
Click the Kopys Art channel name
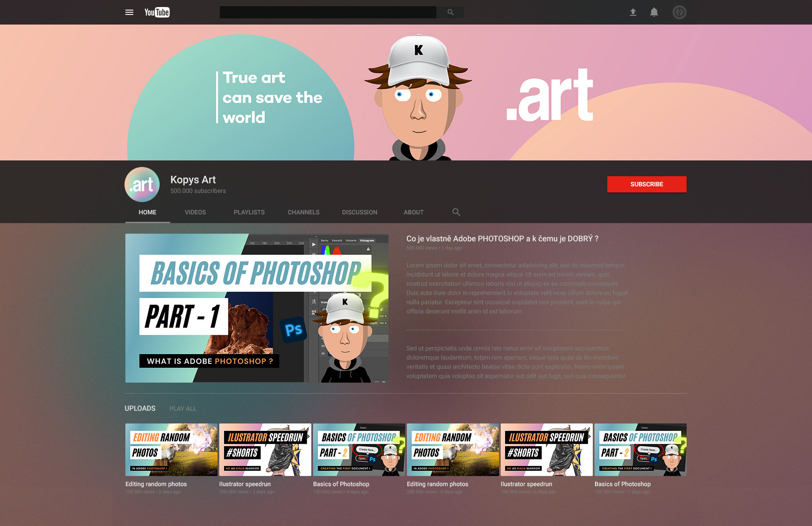193,180
